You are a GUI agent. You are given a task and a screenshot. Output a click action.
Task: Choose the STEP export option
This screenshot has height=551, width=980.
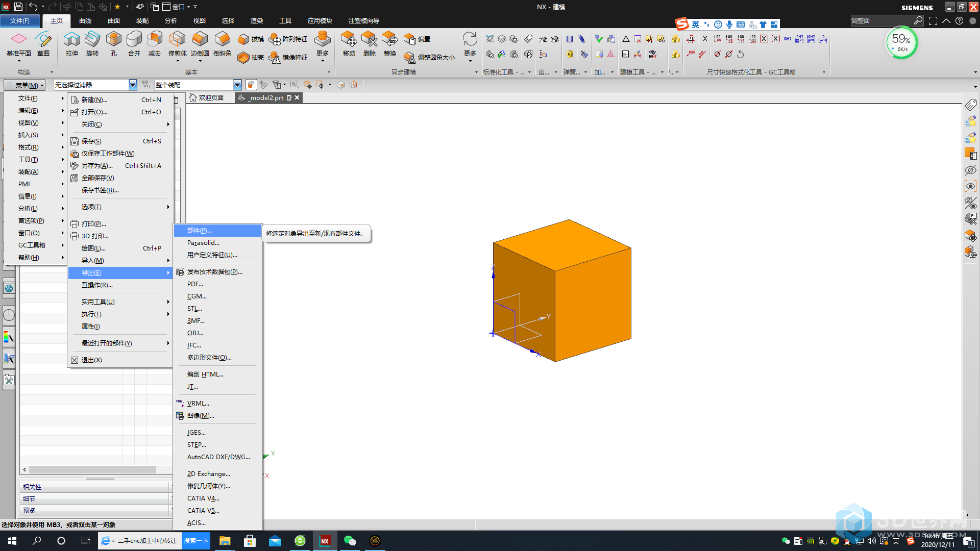(x=218, y=445)
